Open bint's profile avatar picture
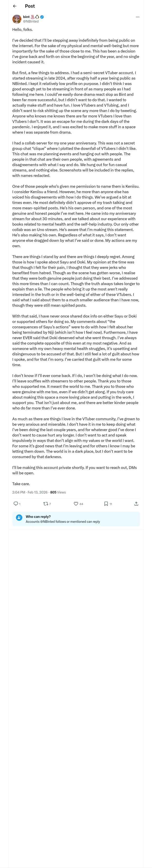 click(x=17, y=19)
